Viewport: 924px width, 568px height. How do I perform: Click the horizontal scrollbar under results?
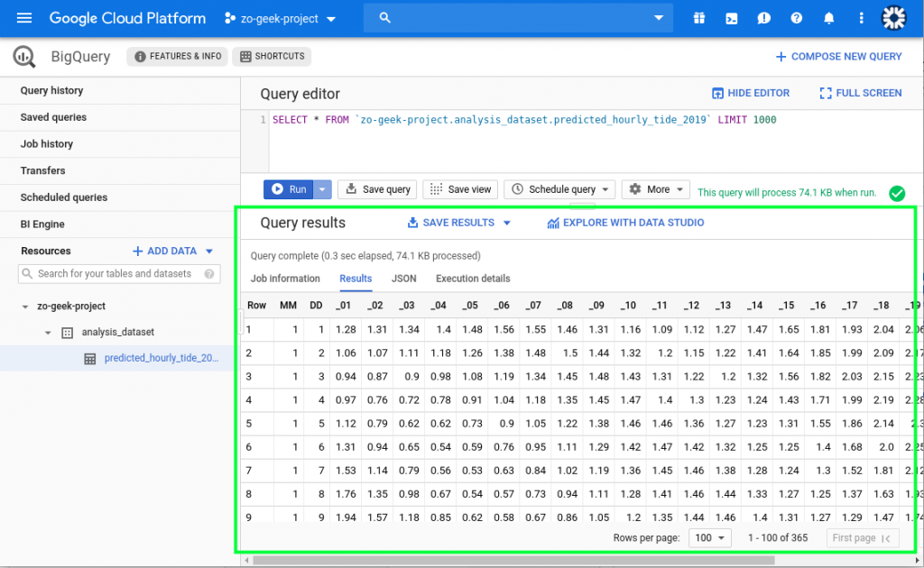point(513,561)
